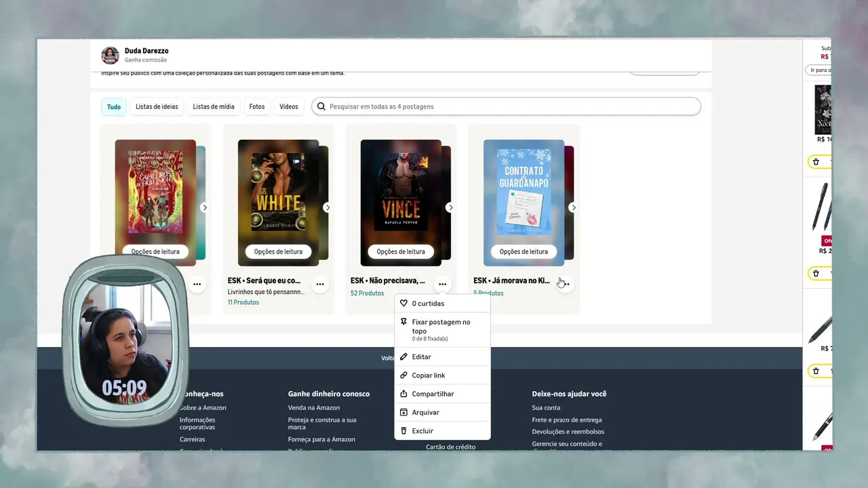868x488 pixels.
Task: Open the Sr. White book cover thumbnail
Action: [278, 203]
